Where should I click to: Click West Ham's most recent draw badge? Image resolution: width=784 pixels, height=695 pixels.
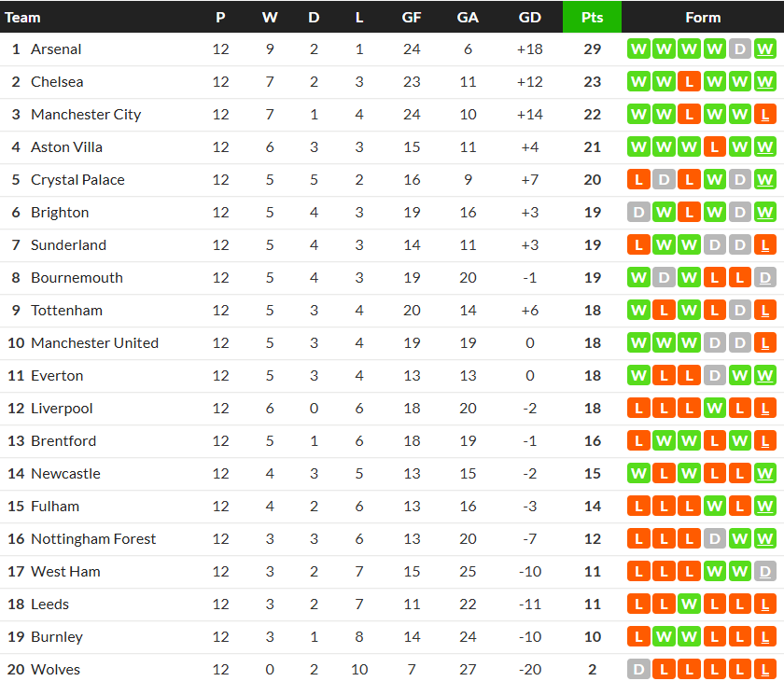tap(765, 572)
